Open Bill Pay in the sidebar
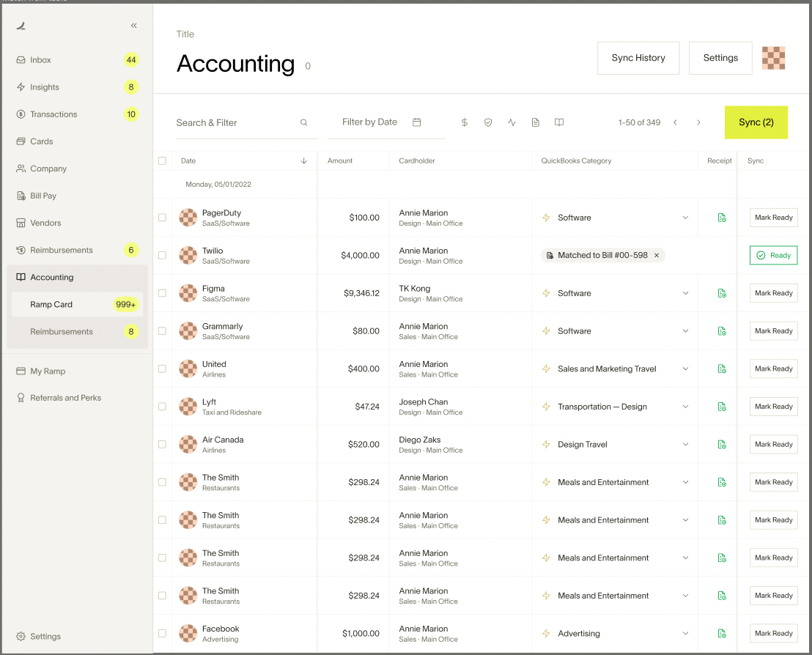812x655 pixels. coord(77,196)
